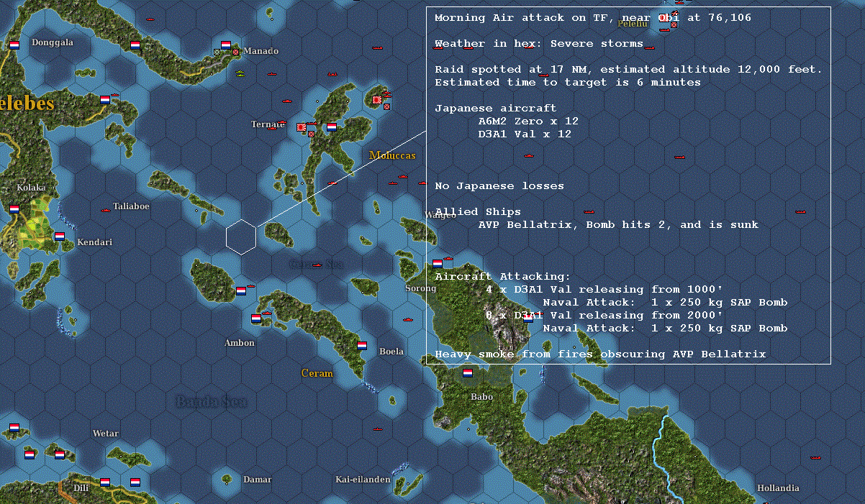Click the Dutch base flag above Babo
The height and width of the screenshot is (504, 865).
[x=467, y=373]
